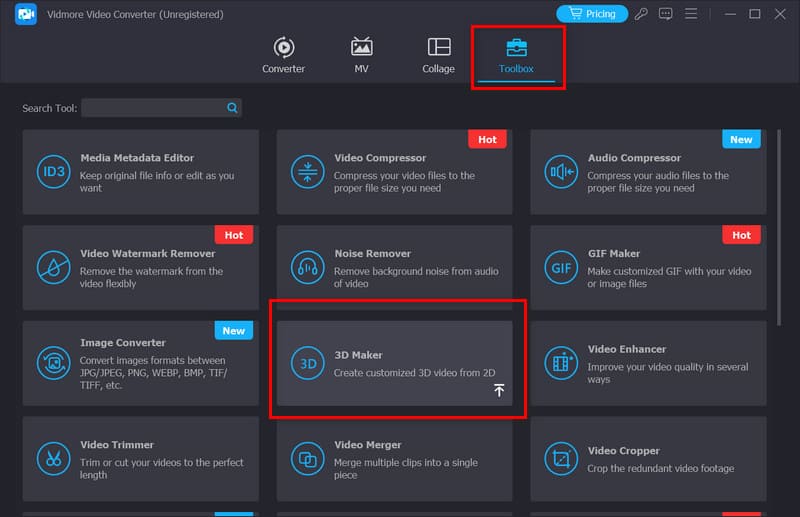800x517 pixels.
Task: Switch to the Converter tab
Action: pos(283,56)
